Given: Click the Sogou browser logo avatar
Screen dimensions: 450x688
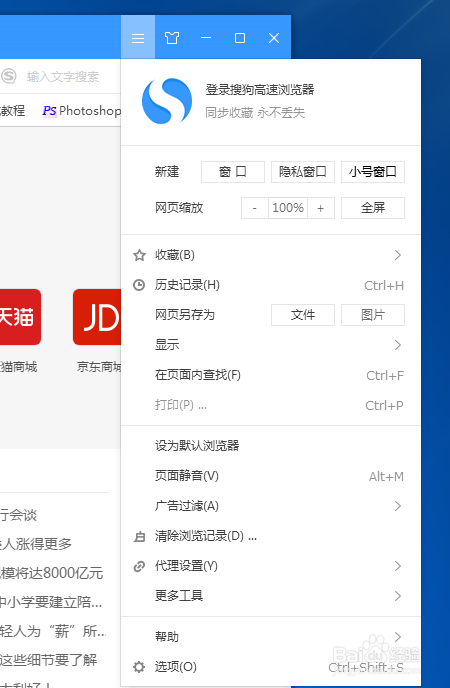Looking at the screenshot, I should pyautogui.click(x=167, y=101).
